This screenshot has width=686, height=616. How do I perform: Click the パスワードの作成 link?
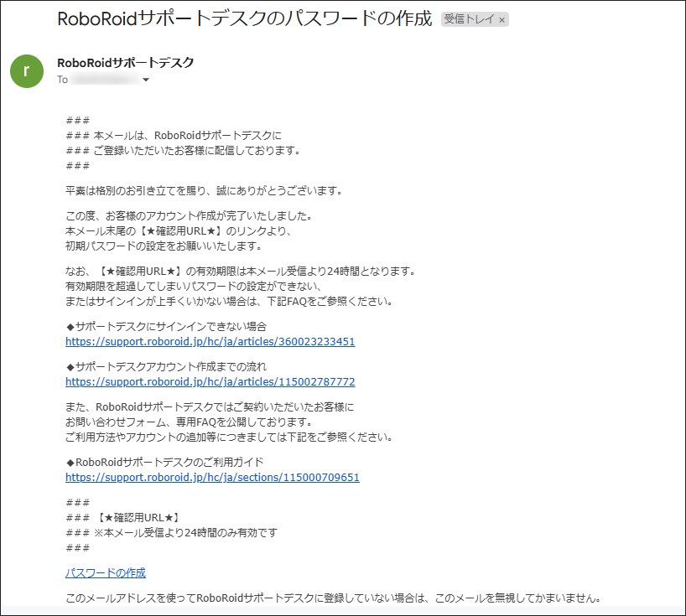click(106, 572)
